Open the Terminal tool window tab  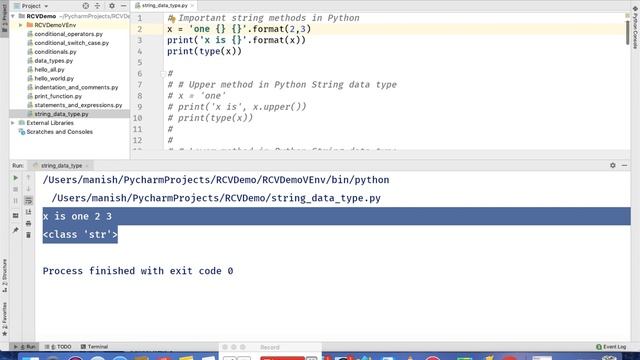coord(94,347)
